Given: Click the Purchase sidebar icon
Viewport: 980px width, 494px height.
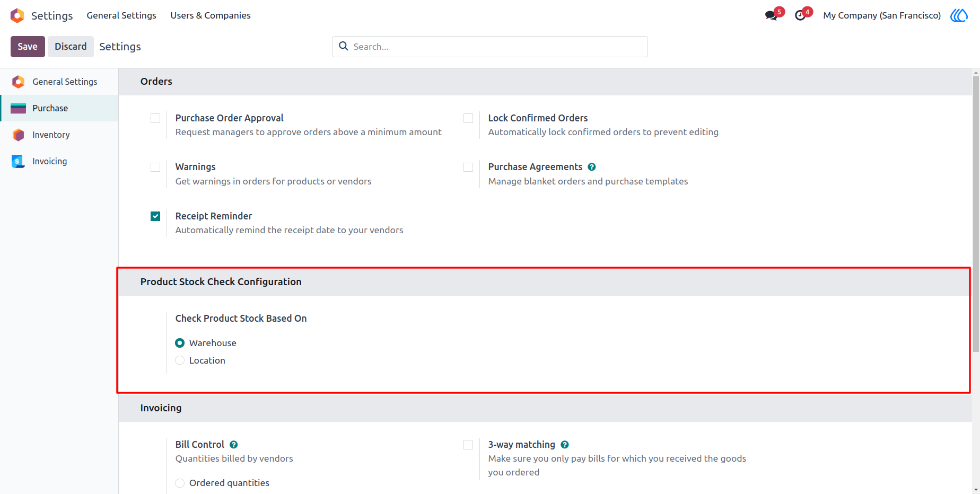Looking at the screenshot, I should click(x=18, y=108).
